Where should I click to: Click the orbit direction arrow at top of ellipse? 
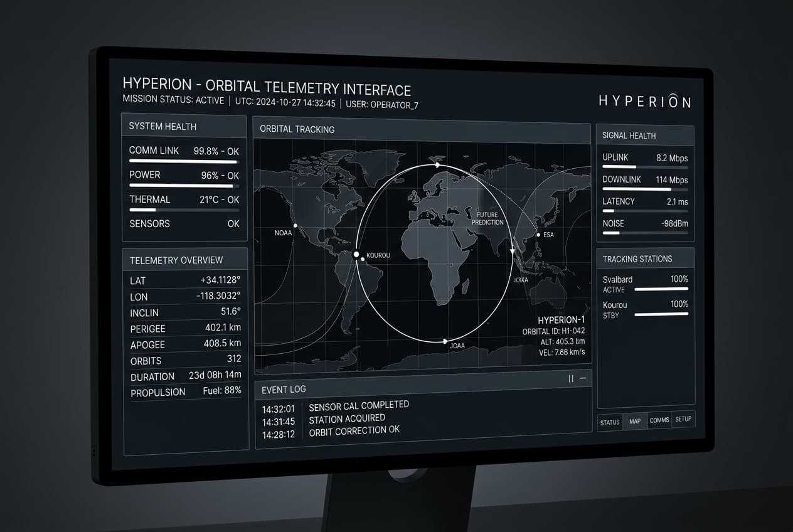click(437, 165)
